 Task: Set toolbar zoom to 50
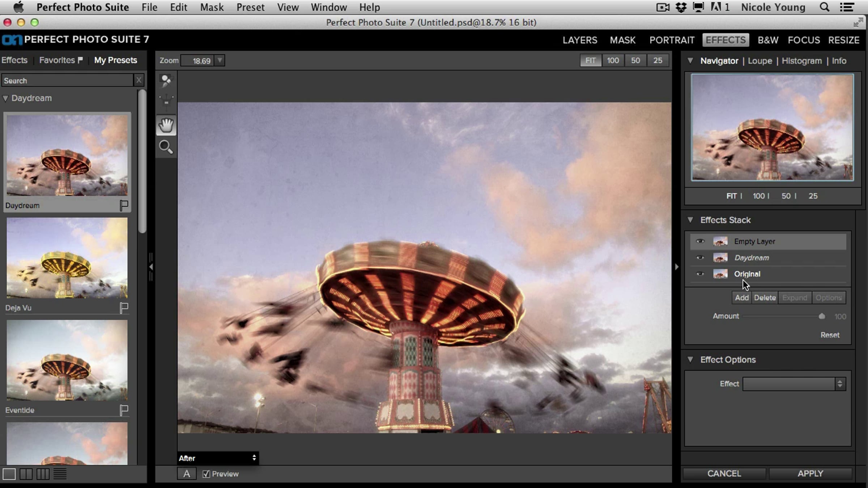pos(635,60)
